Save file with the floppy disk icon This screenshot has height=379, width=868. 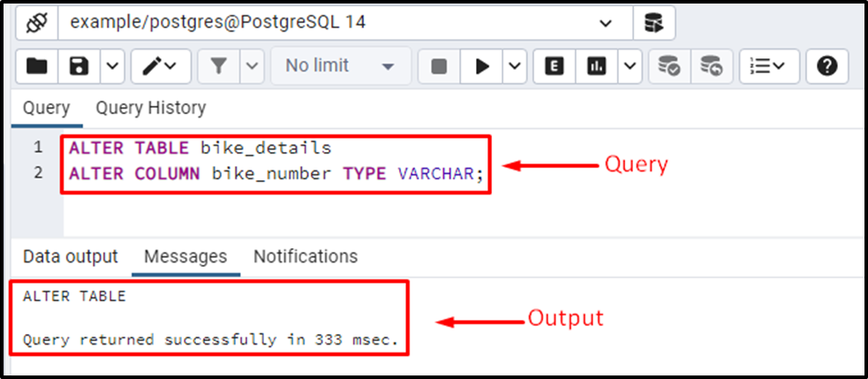[x=79, y=66]
